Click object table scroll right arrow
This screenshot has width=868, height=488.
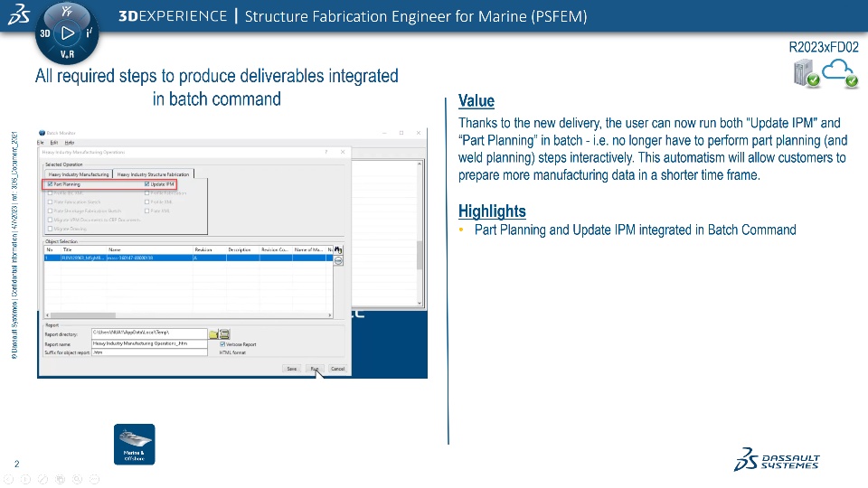click(x=330, y=315)
